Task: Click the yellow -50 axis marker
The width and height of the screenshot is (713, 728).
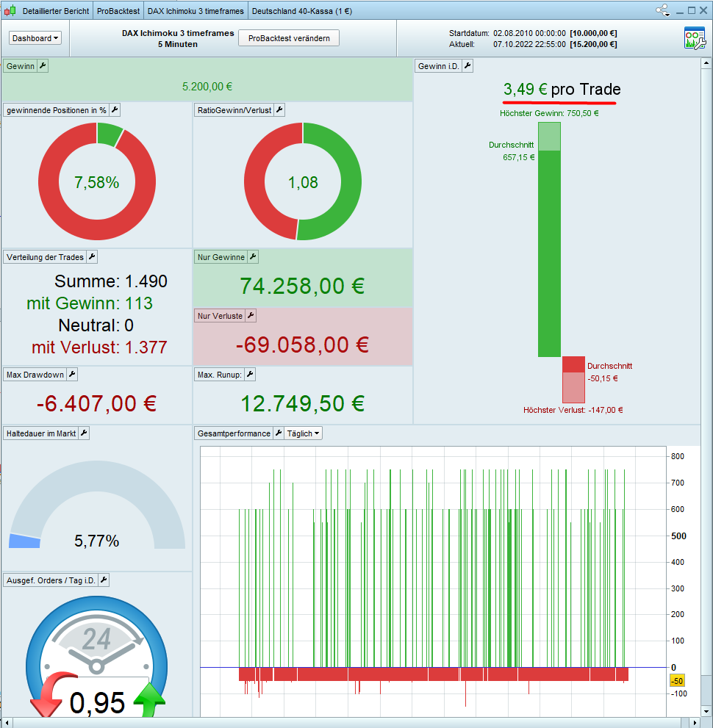Action: coord(677,681)
